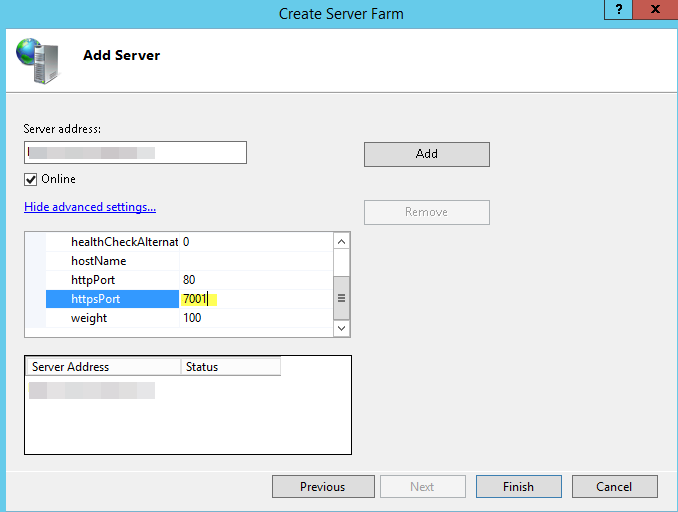This screenshot has width=678, height=512.
Task: Click Finish to create the farm
Action: coord(518,487)
